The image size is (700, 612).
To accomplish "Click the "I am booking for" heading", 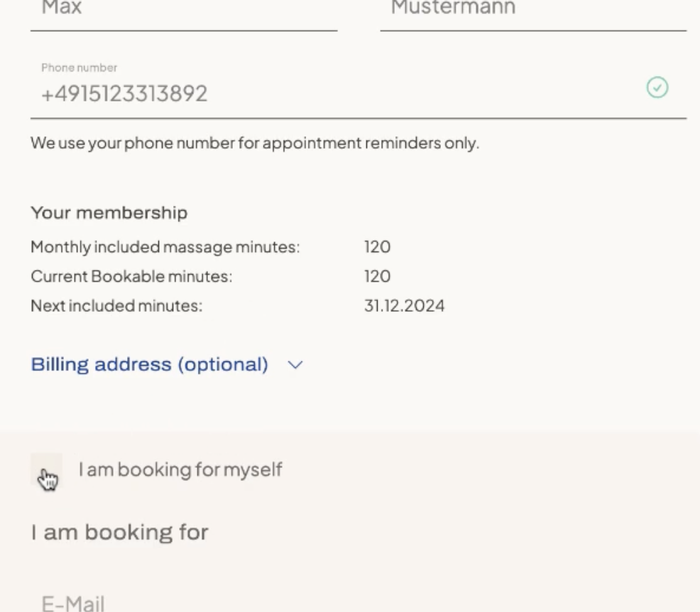I will (x=119, y=532).
